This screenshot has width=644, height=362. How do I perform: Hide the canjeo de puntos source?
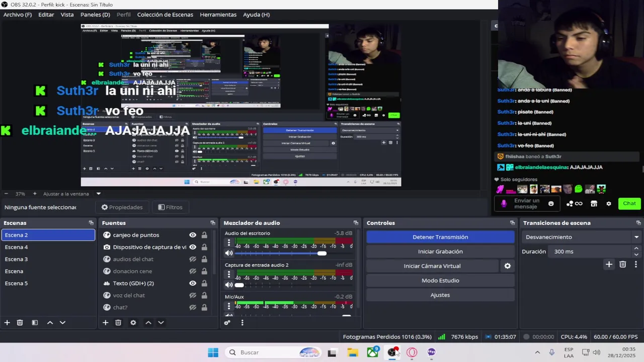click(x=192, y=235)
